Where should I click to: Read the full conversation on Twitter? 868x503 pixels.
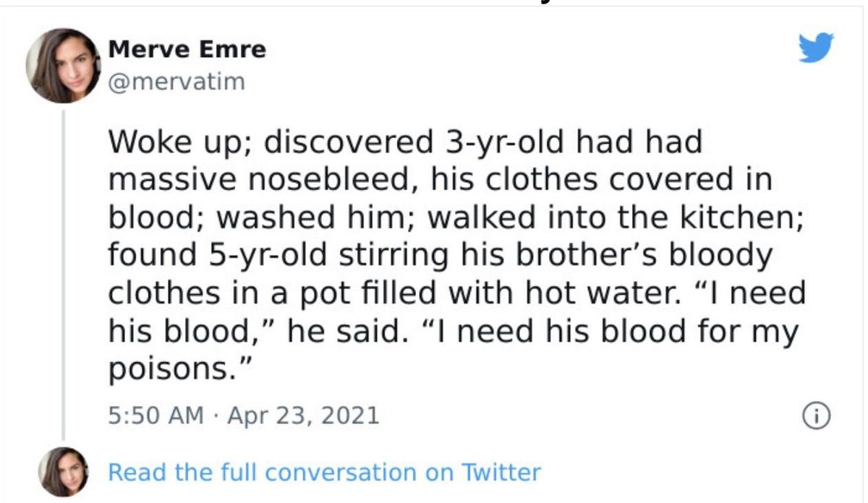pos(324,473)
